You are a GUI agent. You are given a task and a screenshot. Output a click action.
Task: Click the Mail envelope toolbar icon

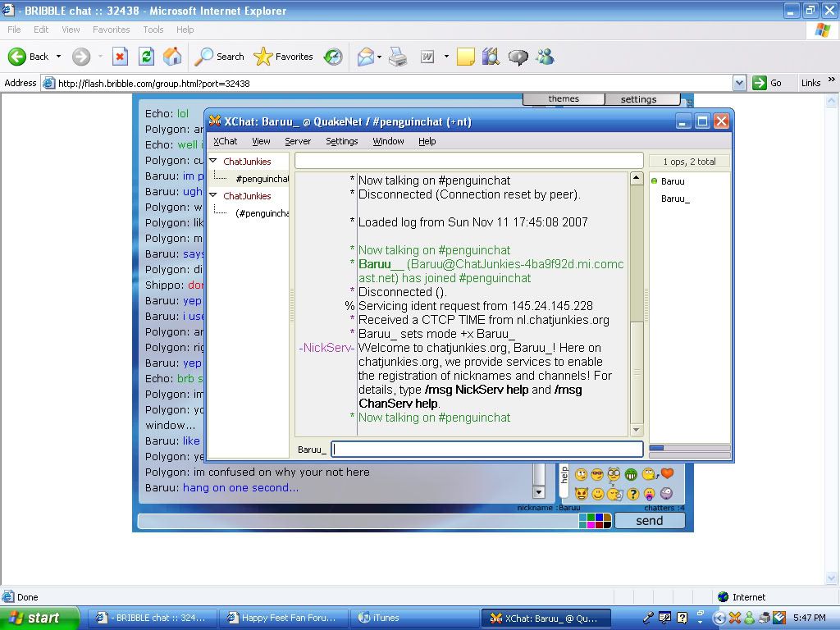pos(365,57)
